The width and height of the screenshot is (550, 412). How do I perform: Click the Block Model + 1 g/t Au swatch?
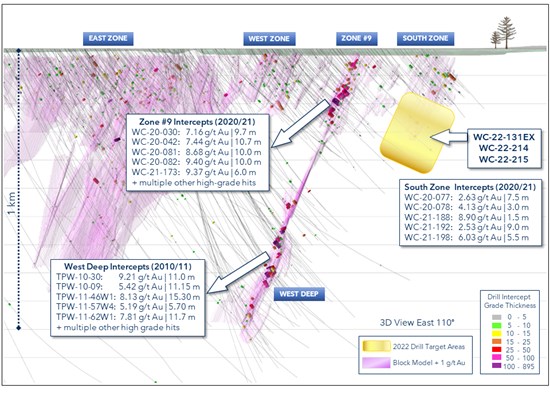point(376,363)
